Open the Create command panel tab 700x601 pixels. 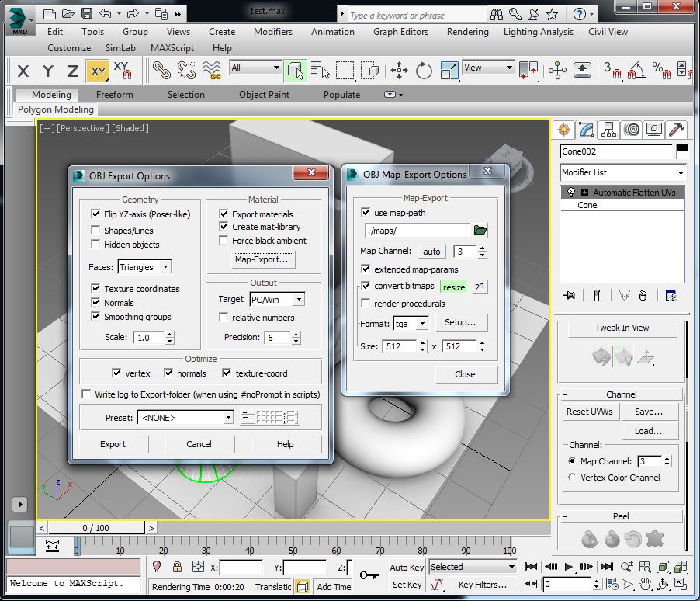563,130
